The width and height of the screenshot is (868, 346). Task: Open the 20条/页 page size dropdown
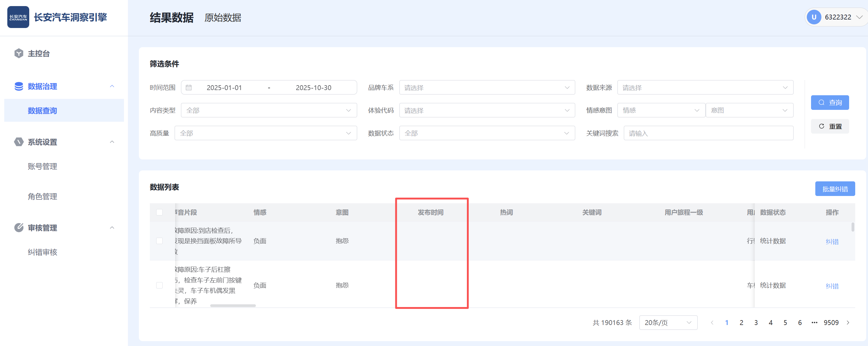[668, 323]
